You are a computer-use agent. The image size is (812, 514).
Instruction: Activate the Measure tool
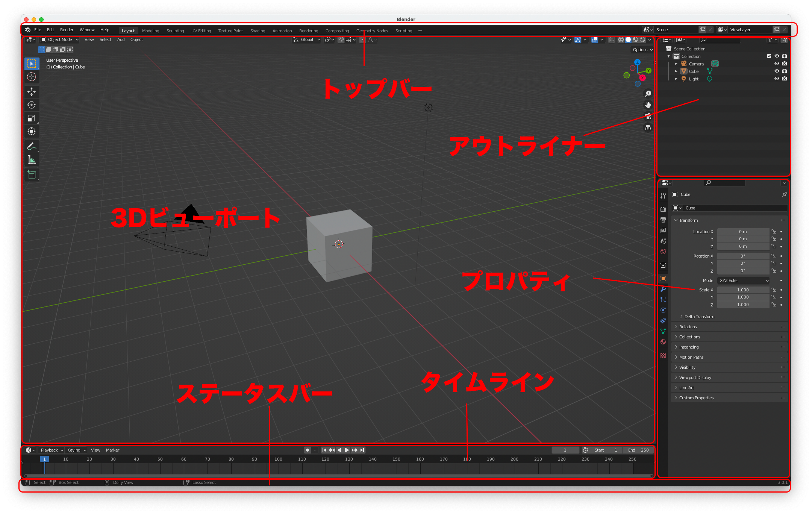(x=32, y=159)
